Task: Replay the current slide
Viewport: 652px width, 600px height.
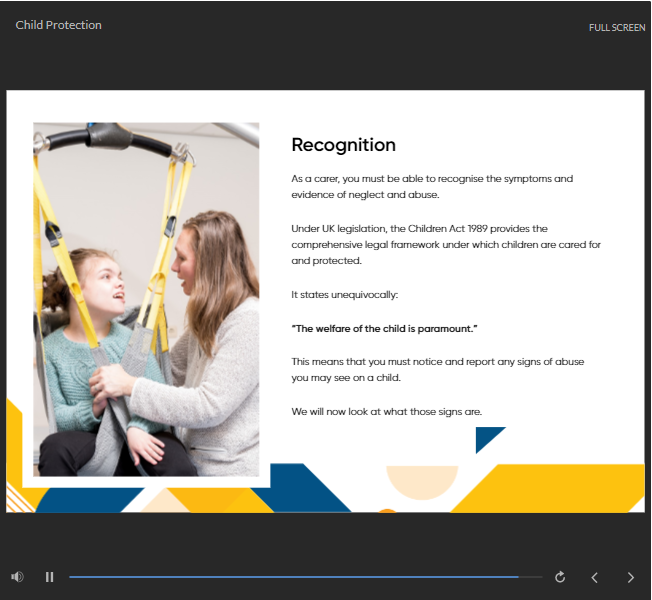Action: (560, 577)
